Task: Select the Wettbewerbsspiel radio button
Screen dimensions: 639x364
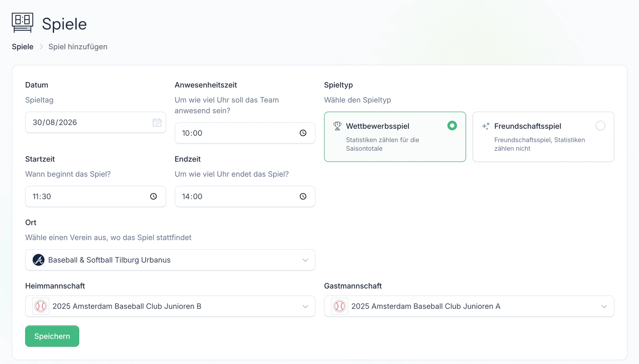Action: click(x=452, y=126)
